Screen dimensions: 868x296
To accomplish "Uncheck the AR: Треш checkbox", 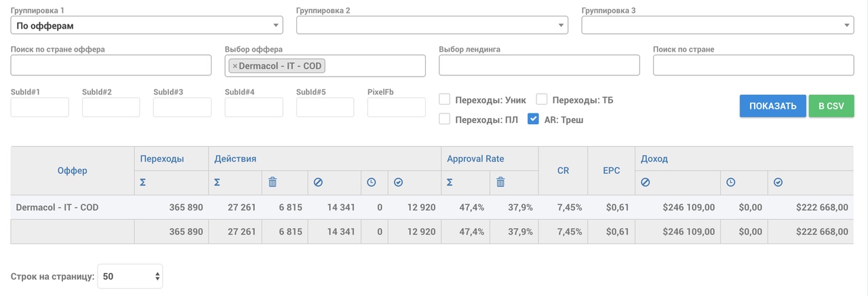I will 533,119.
